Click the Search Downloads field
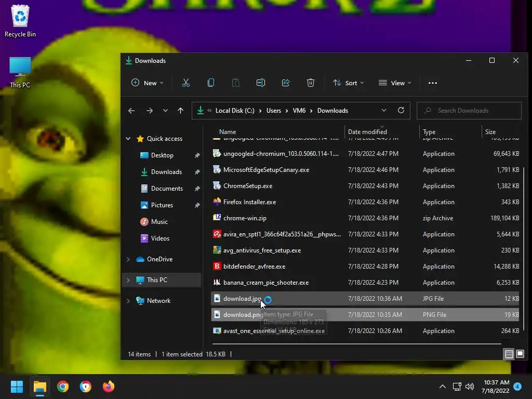This screenshot has width=532, height=399. pos(469,111)
